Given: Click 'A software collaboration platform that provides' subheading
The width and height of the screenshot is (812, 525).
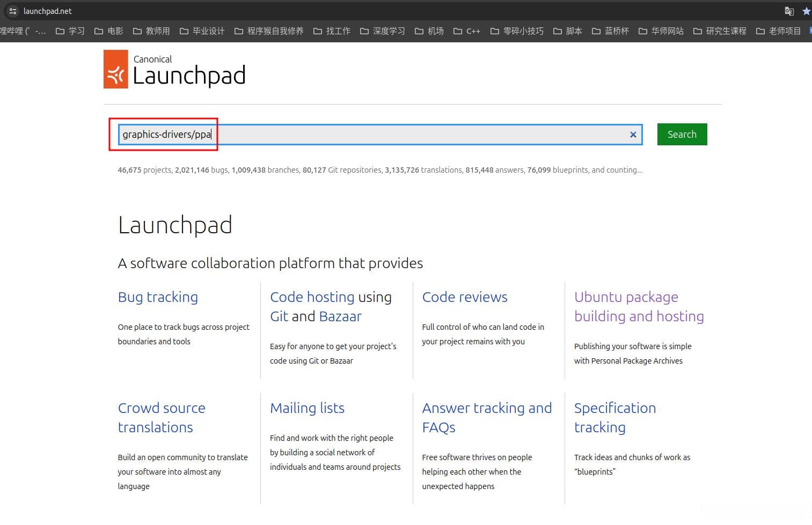Looking at the screenshot, I should click(x=270, y=263).
